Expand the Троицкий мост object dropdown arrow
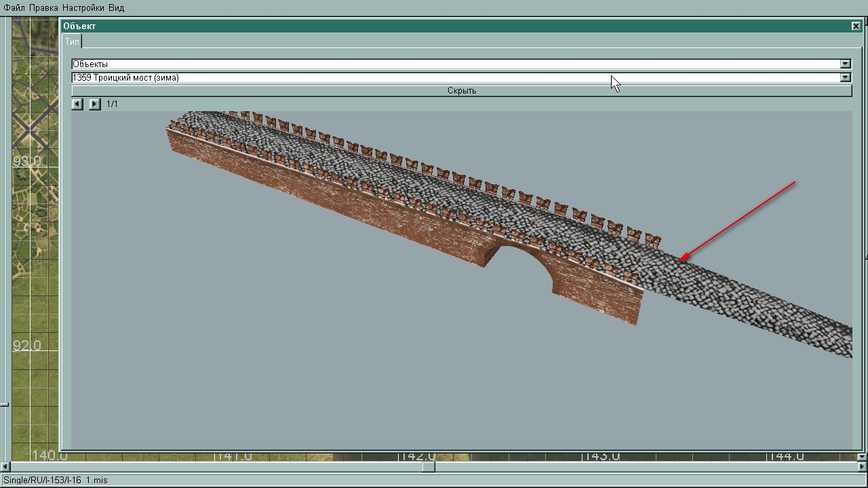The width and height of the screenshot is (868, 488). coord(845,77)
